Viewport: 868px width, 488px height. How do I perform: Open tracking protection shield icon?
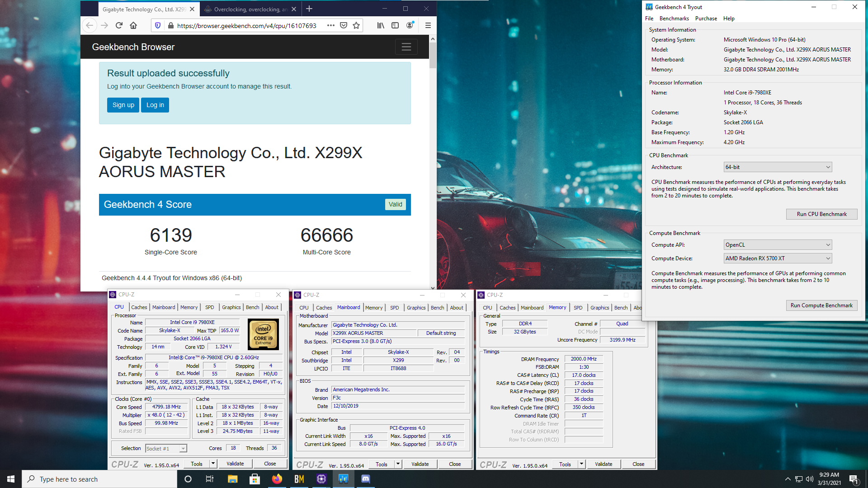[x=158, y=26]
